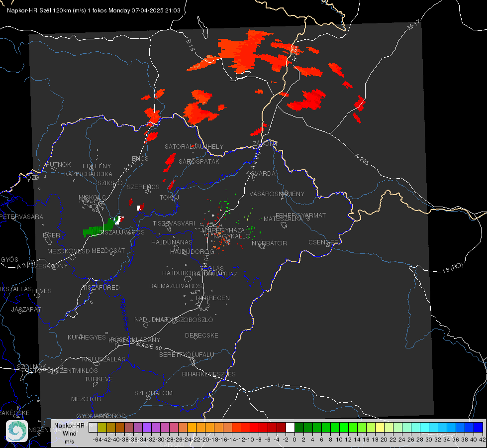Click the HAJDÚDOROG label
This screenshot has height=448, width=487.
point(192,251)
